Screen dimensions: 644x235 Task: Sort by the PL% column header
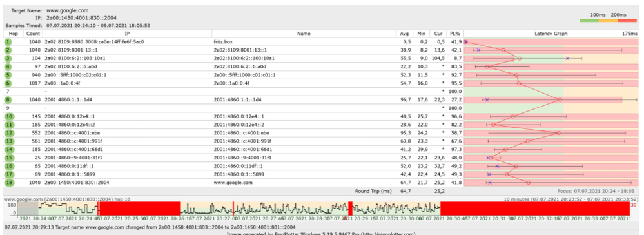tap(455, 34)
